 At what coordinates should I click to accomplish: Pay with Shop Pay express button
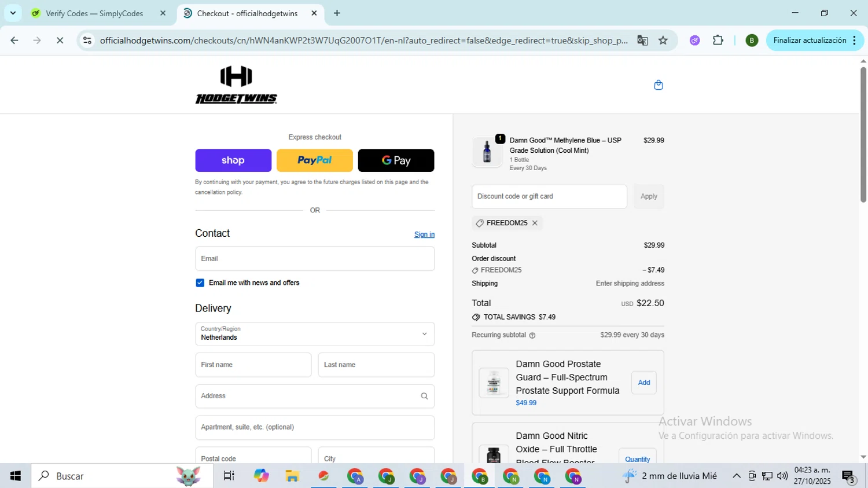[233, 160]
